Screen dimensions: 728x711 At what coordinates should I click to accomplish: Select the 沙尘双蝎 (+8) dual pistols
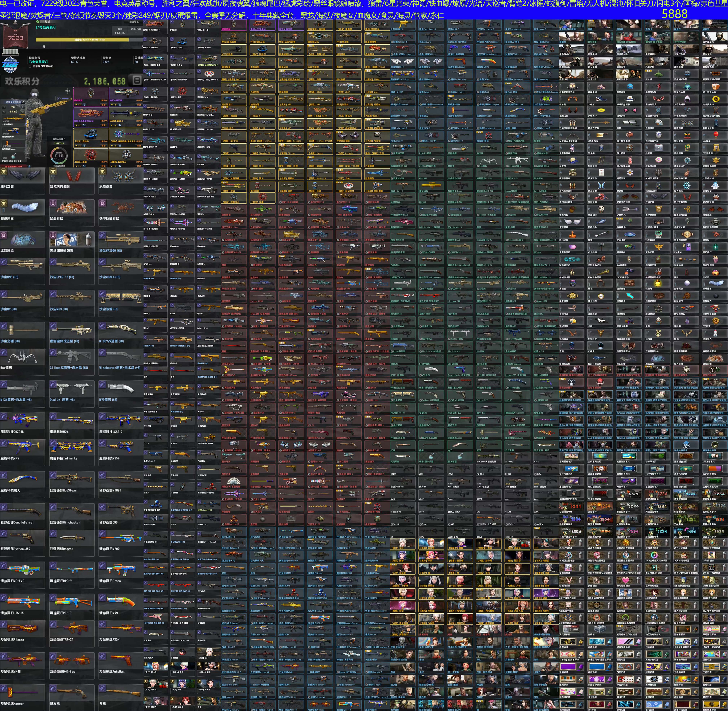click(121, 303)
